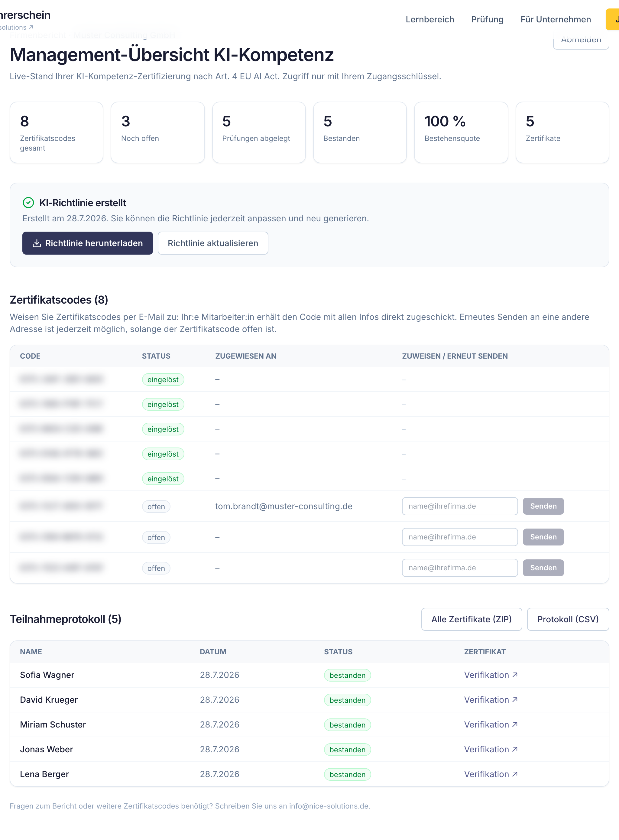Click the green check icon beside KI-Richtlinie erstellt
Viewport: 619px width, 840px height.
(28, 203)
